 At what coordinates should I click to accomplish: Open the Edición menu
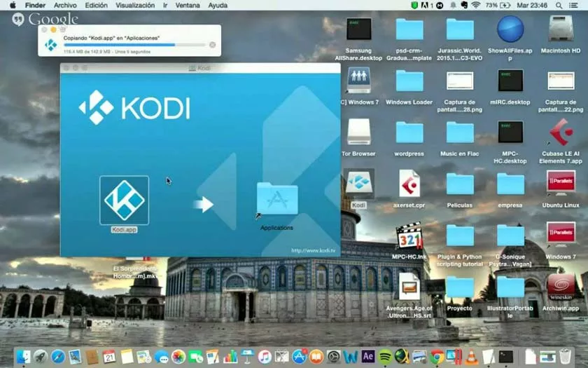[x=96, y=6]
